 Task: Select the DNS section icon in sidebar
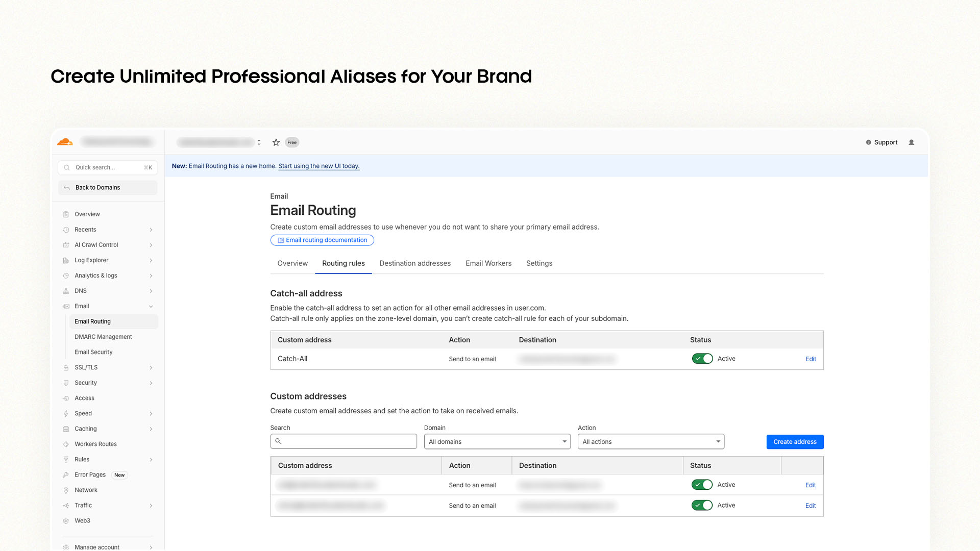(66, 291)
